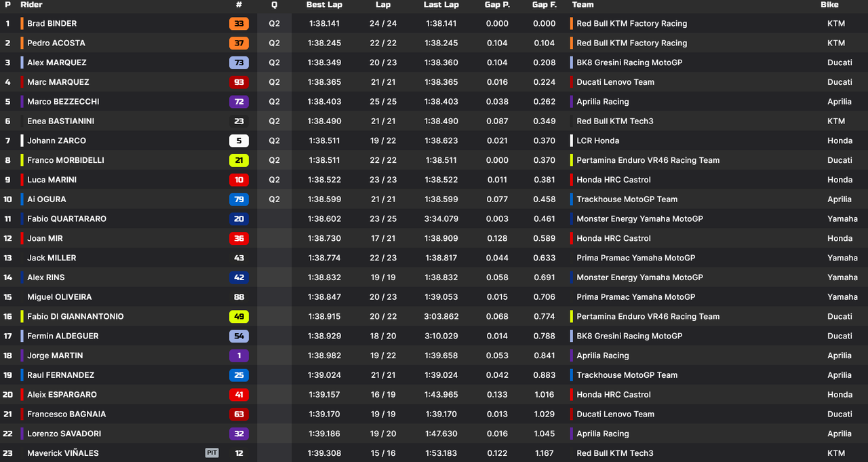This screenshot has width=868, height=462.
Task: Click Enea BASTIANINI's number 23 badge
Action: click(x=239, y=121)
